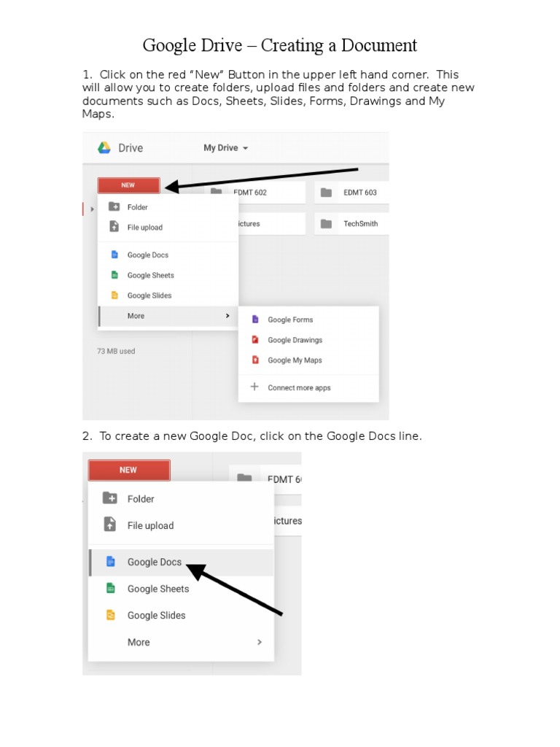
Task: Choose highlighted Google Docs in lower menu
Action: point(181,562)
